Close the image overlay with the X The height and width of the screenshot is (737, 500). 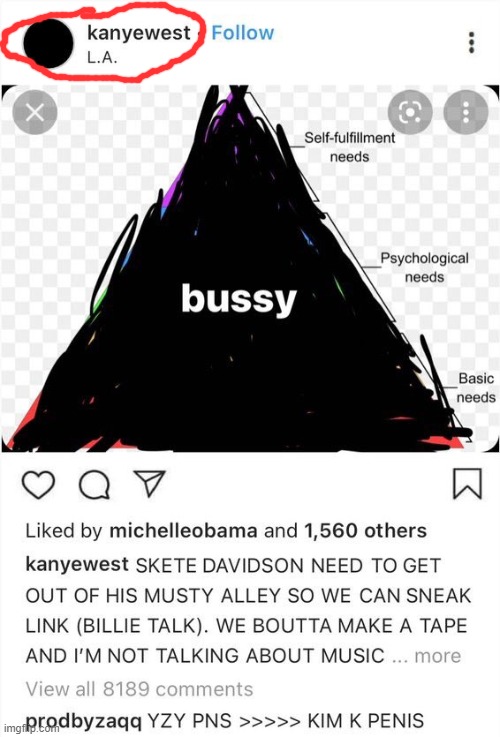[x=35, y=112]
